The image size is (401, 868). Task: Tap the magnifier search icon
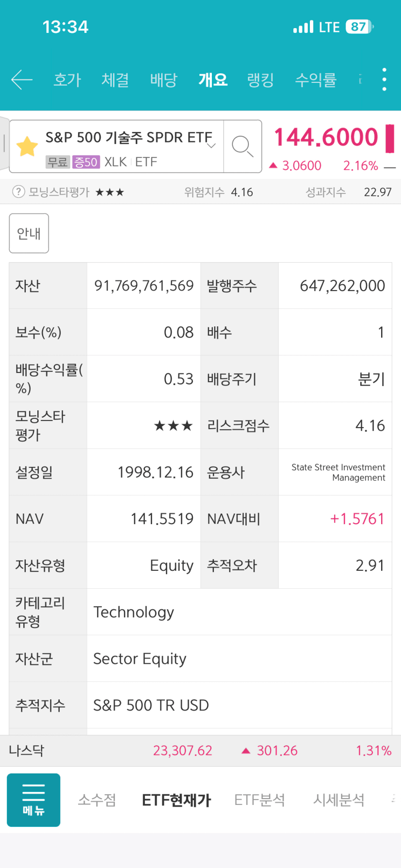[242, 146]
